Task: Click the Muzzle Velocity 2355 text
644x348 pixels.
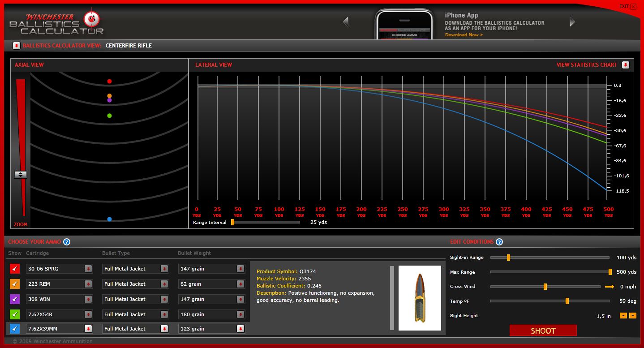Action: tap(283, 279)
